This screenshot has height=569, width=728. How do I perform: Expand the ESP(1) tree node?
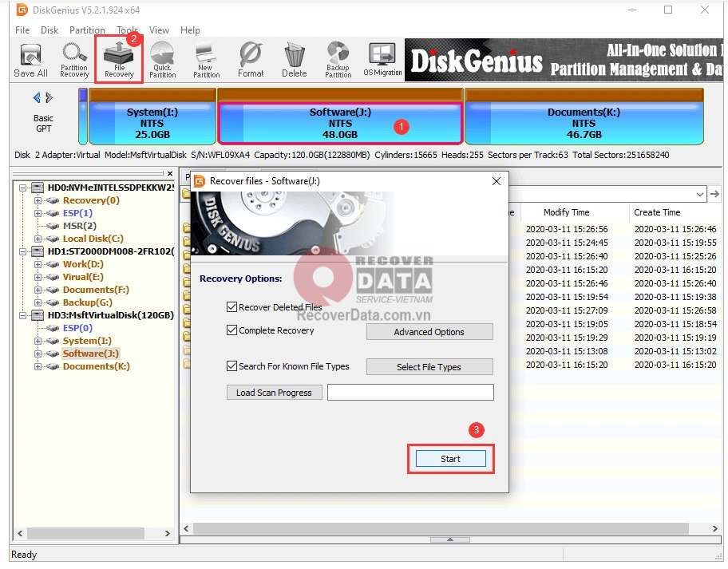pos(38,214)
